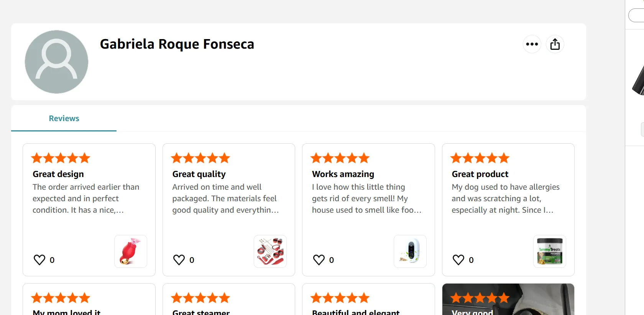Open the Beautiful and elegant review
The height and width of the screenshot is (315, 644).
point(356,312)
